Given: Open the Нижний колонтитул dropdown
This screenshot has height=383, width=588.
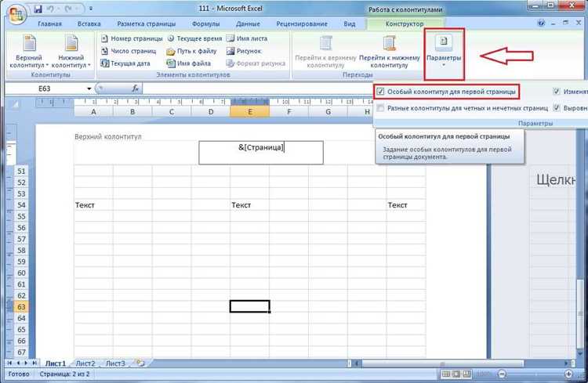Looking at the screenshot, I should [71, 52].
